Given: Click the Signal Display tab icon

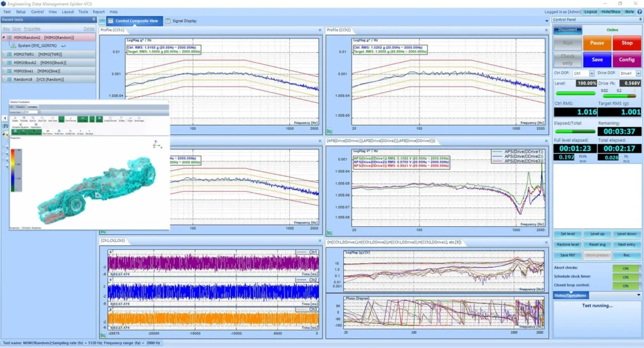Looking at the screenshot, I should (168, 21).
